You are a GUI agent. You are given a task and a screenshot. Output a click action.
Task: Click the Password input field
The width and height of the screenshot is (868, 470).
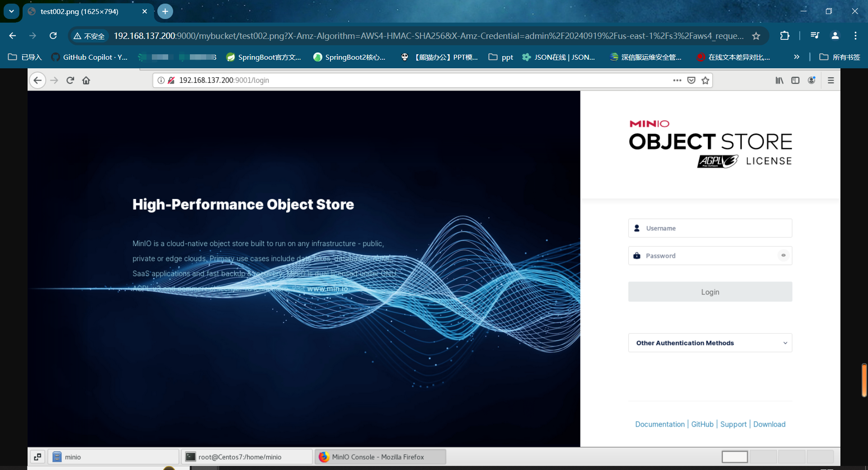[710, 256]
